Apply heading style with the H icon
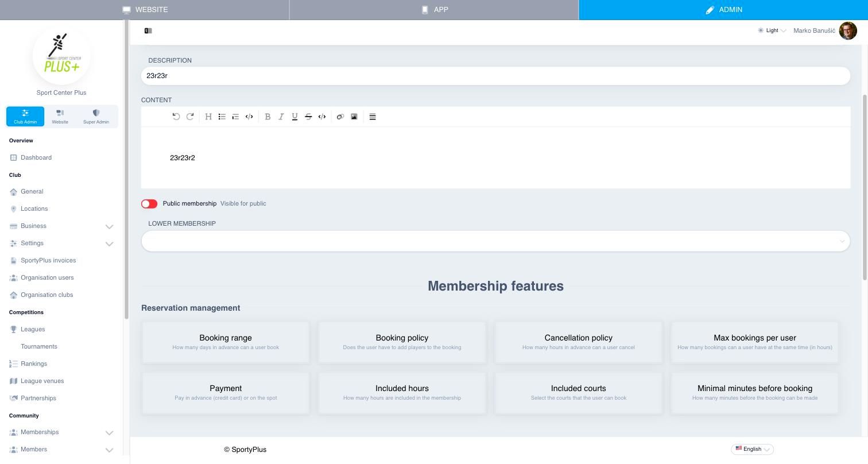The image size is (868, 464). [x=208, y=117]
